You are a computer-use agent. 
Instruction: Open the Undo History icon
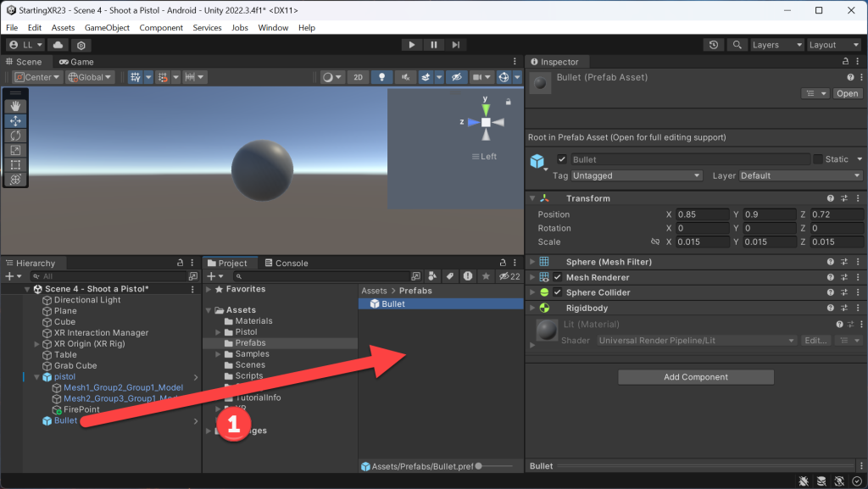[x=714, y=45]
